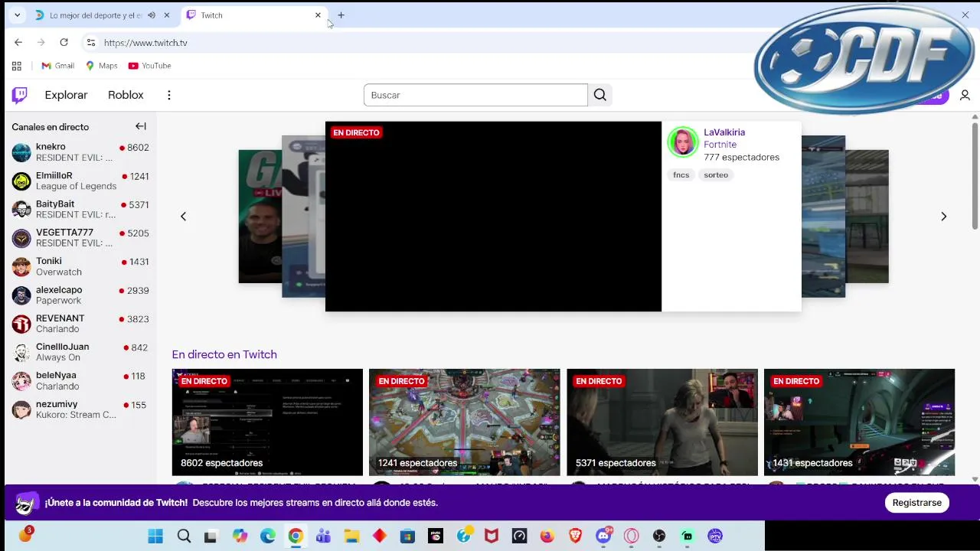980x551 pixels.
Task: Open site information icon in address bar
Action: (x=91, y=43)
